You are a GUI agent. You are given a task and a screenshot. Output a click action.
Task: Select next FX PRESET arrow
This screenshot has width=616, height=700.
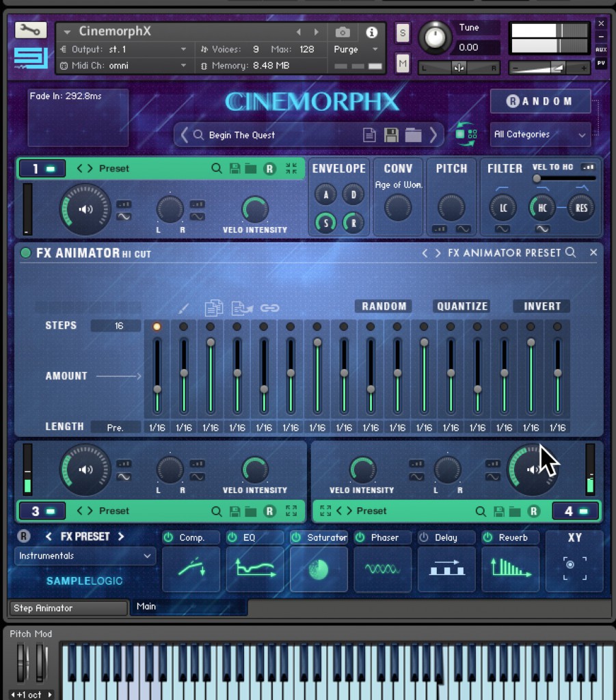121,536
